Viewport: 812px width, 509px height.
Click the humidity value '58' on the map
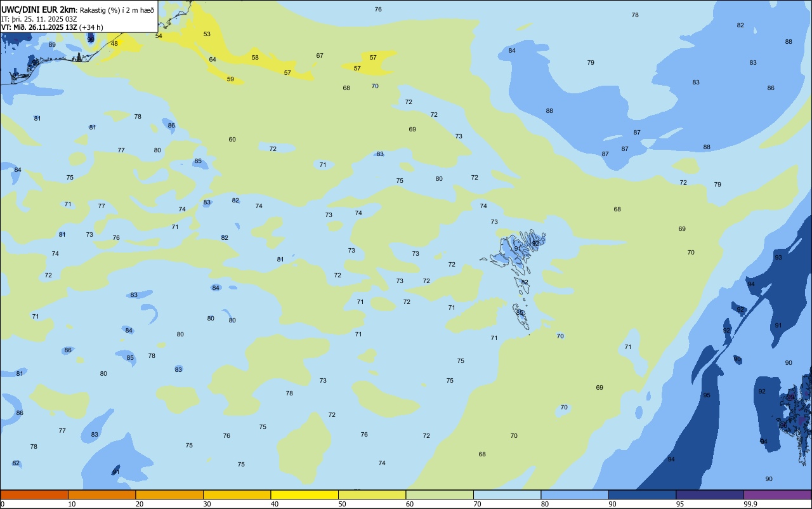pos(255,58)
